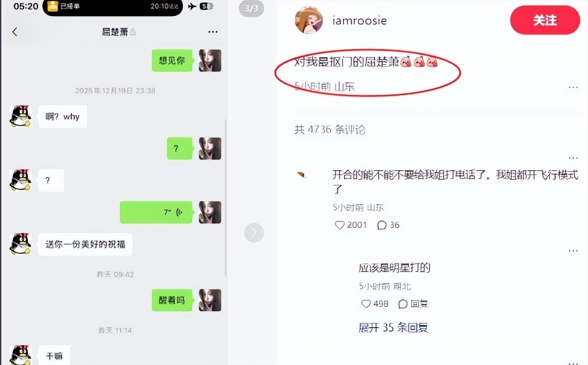The height and width of the screenshot is (365, 588).
Task: Open more options for 应该是明星打的 reply
Action: tap(573, 251)
